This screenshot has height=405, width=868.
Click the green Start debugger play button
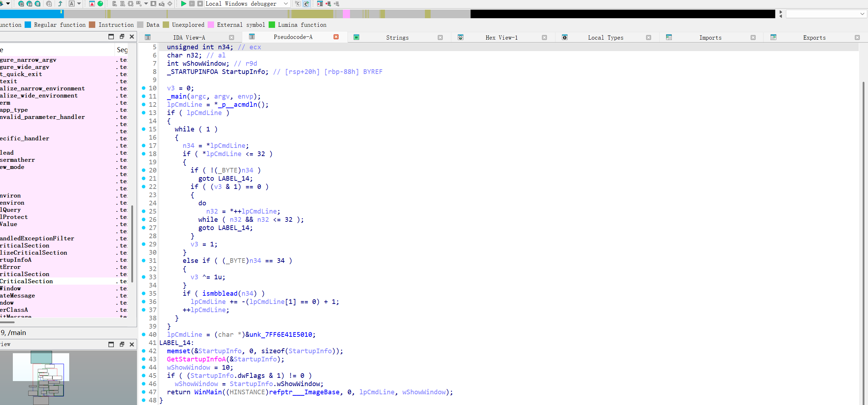click(x=183, y=4)
